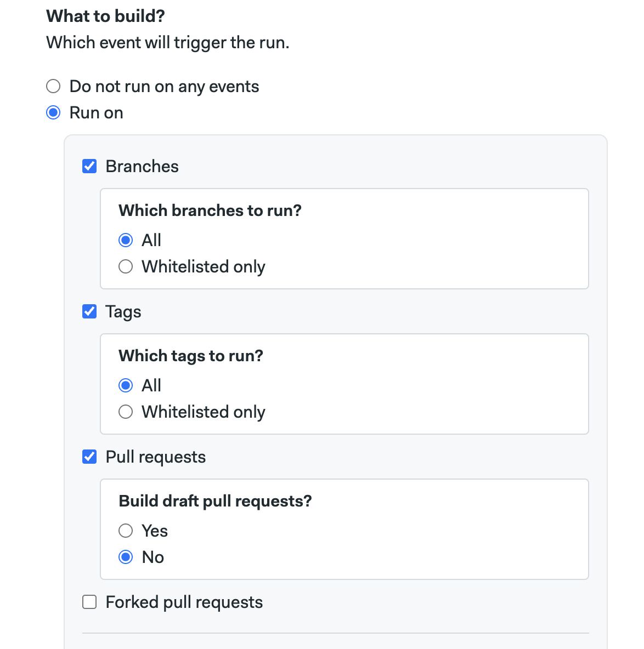644x649 pixels.
Task: Choose 'All' under Which tags to run
Action: pyautogui.click(x=126, y=385)
